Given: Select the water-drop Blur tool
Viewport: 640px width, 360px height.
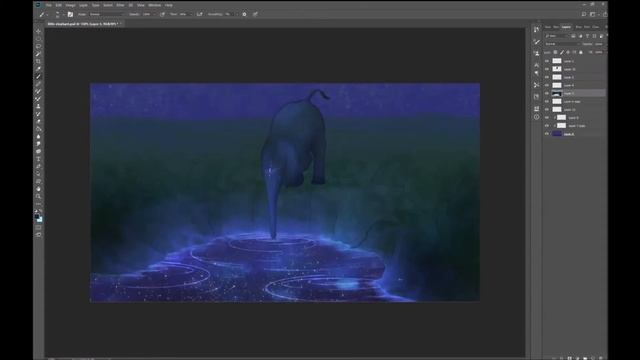Looking at the screenshot, I should pos(39,136).
